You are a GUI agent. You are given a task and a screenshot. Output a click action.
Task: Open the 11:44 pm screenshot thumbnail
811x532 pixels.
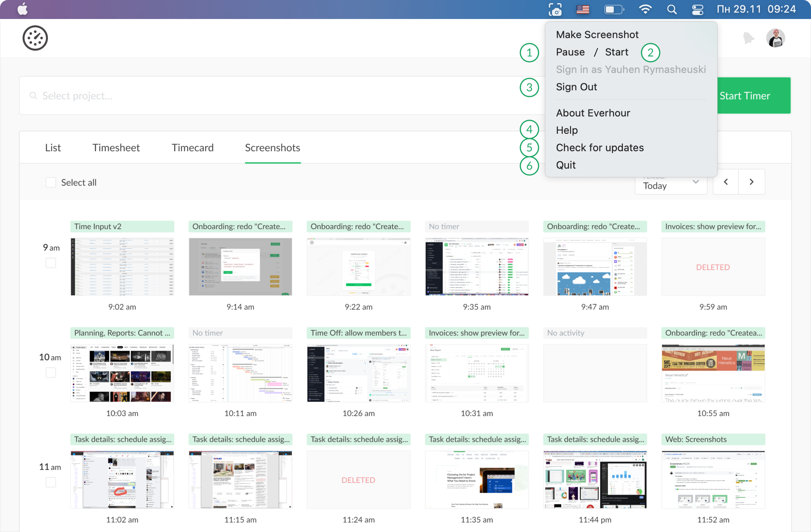point(595,479)
